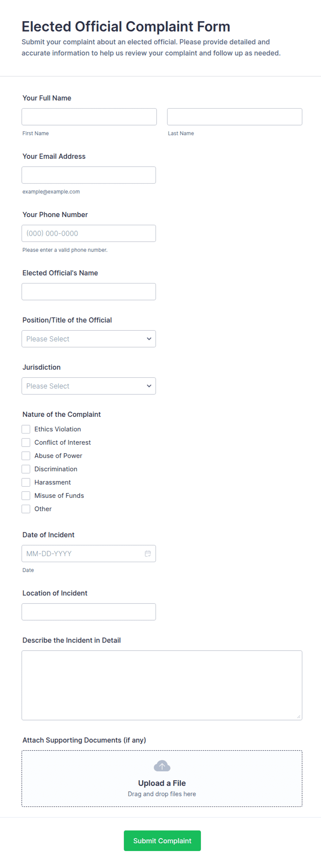Check the Ethics Violation checkbox
The height and width of the screenshot is (868, 321).
point(26,429)
